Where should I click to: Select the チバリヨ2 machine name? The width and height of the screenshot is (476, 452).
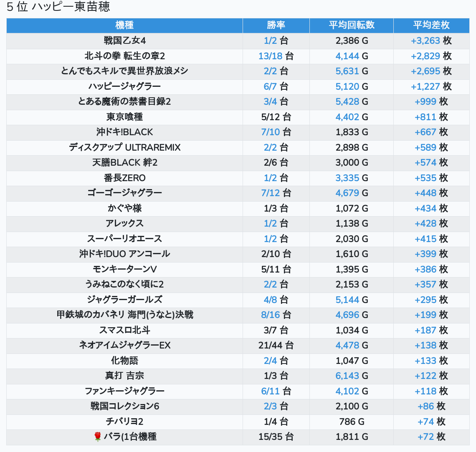[124, 422]
